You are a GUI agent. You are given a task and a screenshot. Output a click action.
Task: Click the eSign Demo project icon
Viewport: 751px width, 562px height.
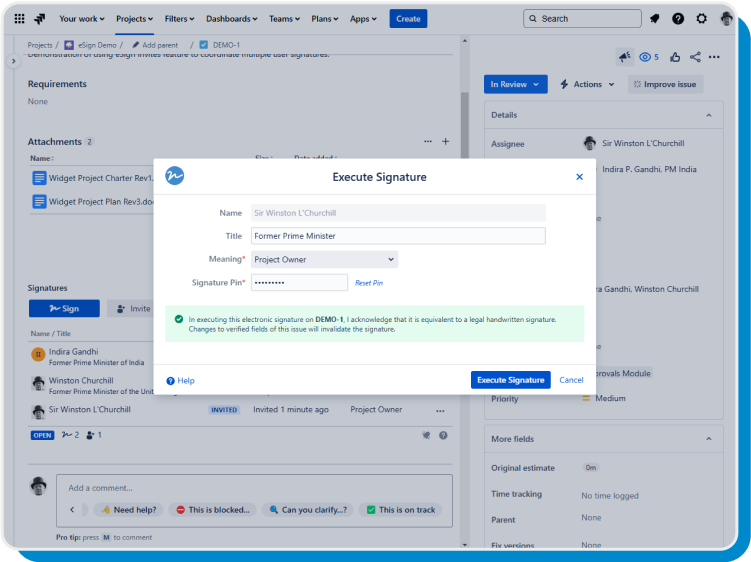69,45
